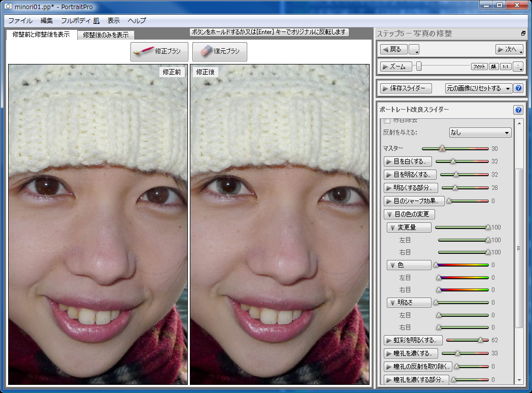This screenshot has height=393, width=532.
Task: Open the ファイル menu
Action: click(x=20, y=20)
